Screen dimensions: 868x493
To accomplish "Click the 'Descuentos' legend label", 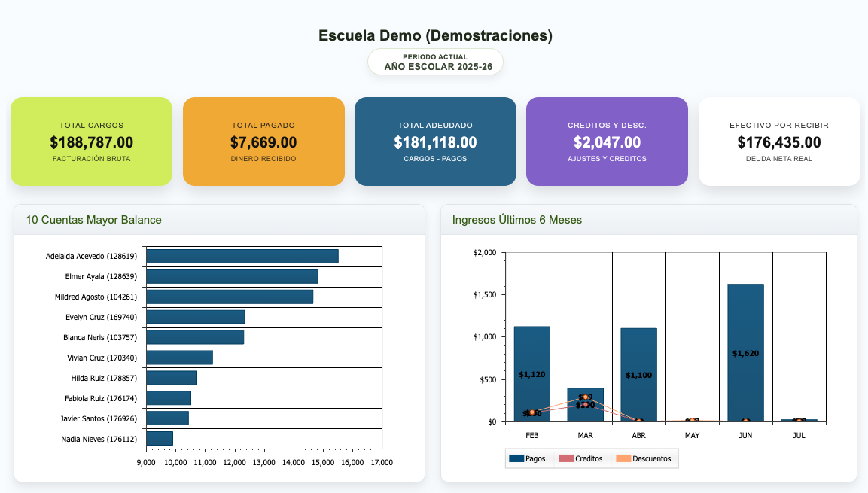I will tap(651, 458).
